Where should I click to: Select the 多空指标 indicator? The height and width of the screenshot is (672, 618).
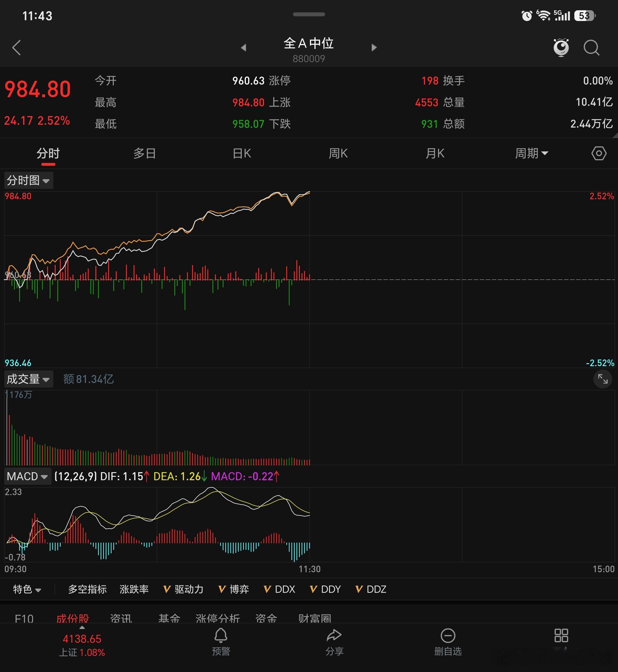[87, 589]
